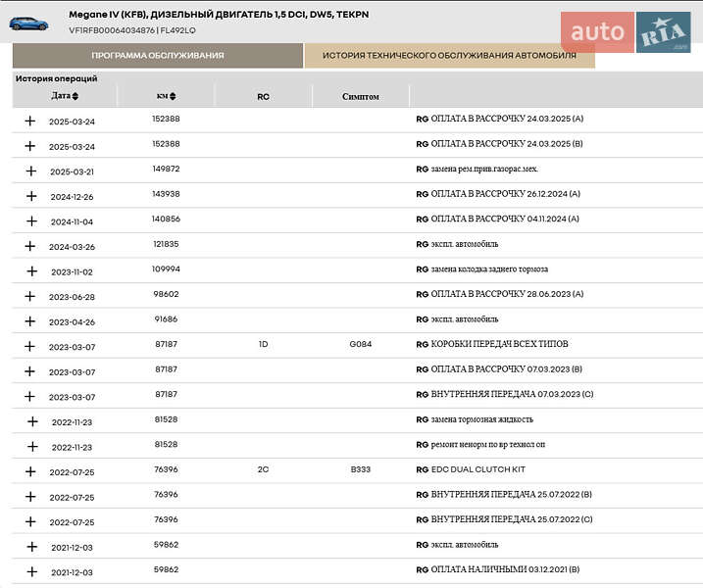This screenshot has width=703, height=588.
Task: Click the plus icon for 2025-03-21 row
Action: (30, 171)
